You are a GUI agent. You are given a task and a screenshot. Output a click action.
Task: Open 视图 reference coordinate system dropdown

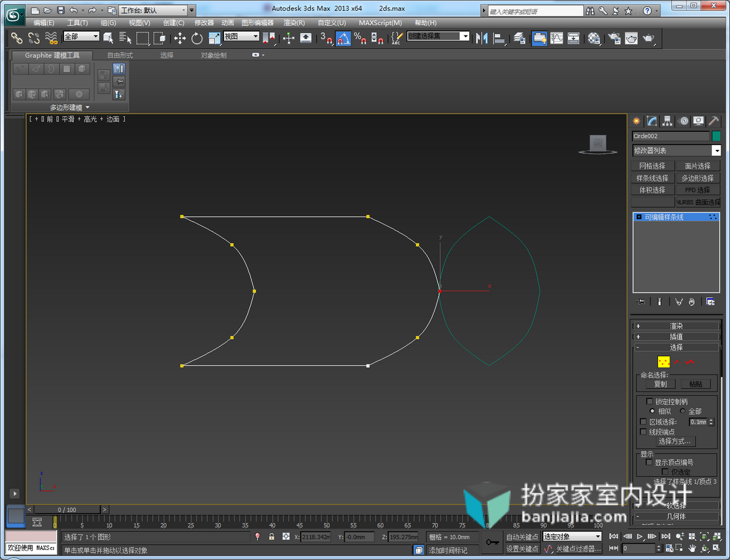click(x=241, y=36)
